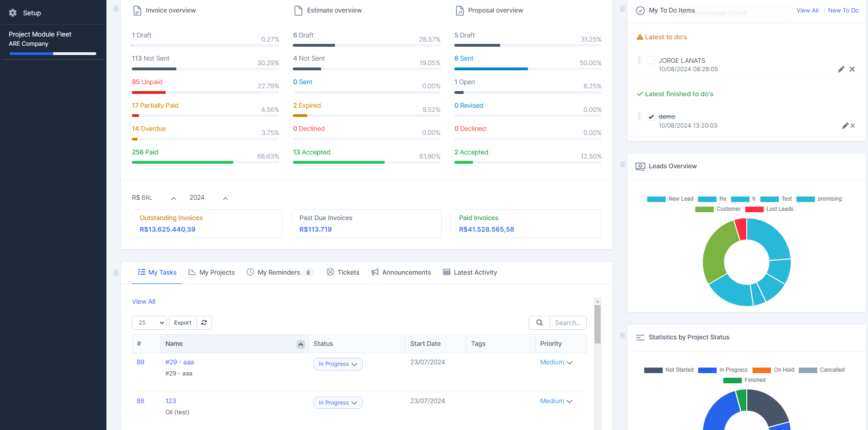Viewport: 868px width, 430px height.
Task: Delete the JORGE LANATS to-do item
Action: tap(852, 69)
